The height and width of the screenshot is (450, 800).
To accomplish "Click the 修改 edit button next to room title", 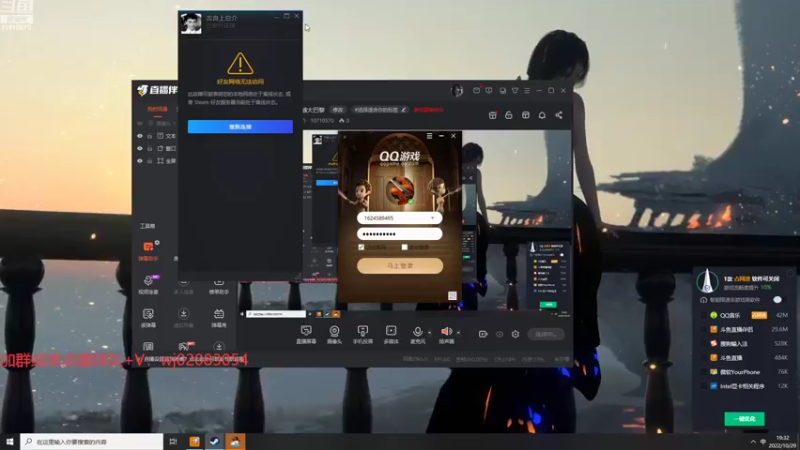I will click(338, 110).
